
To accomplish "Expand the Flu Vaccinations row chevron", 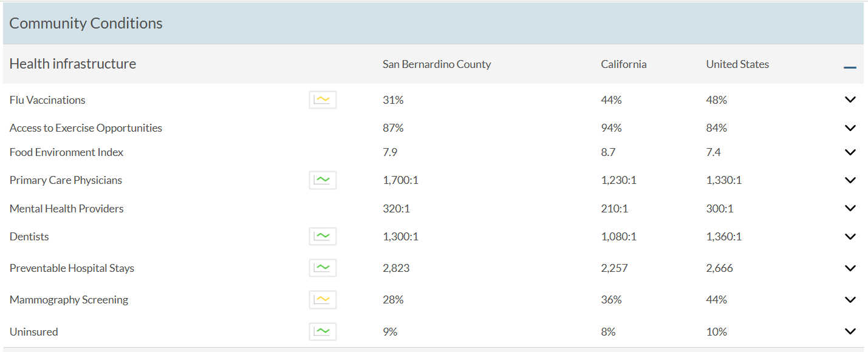I will (x=850, y=100).
